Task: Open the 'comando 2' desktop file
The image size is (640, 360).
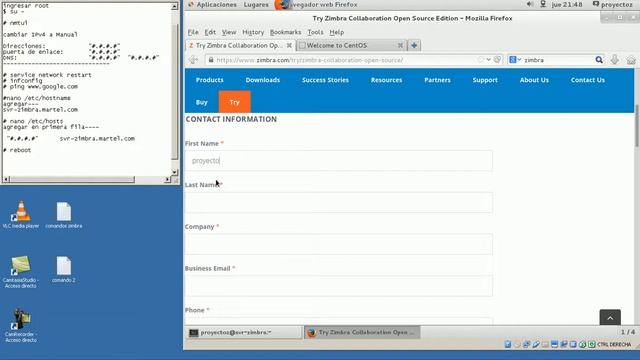Action: [x=64, y=269]
